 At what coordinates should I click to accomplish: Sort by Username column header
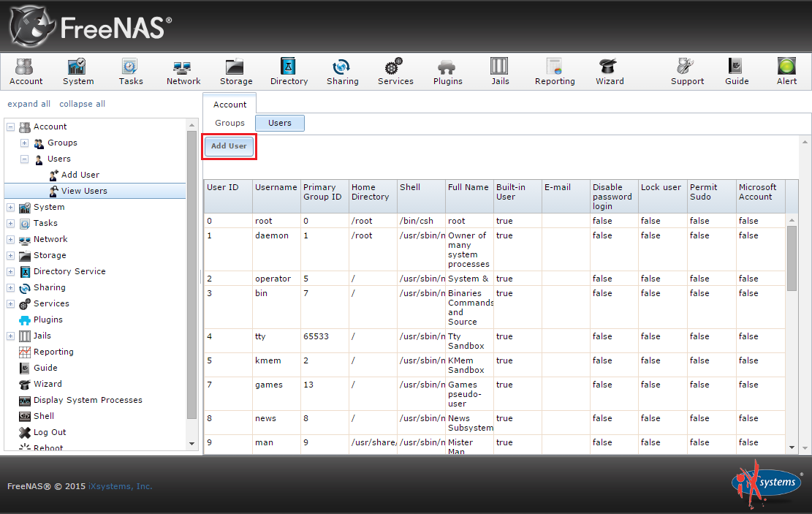pos(276,197)
